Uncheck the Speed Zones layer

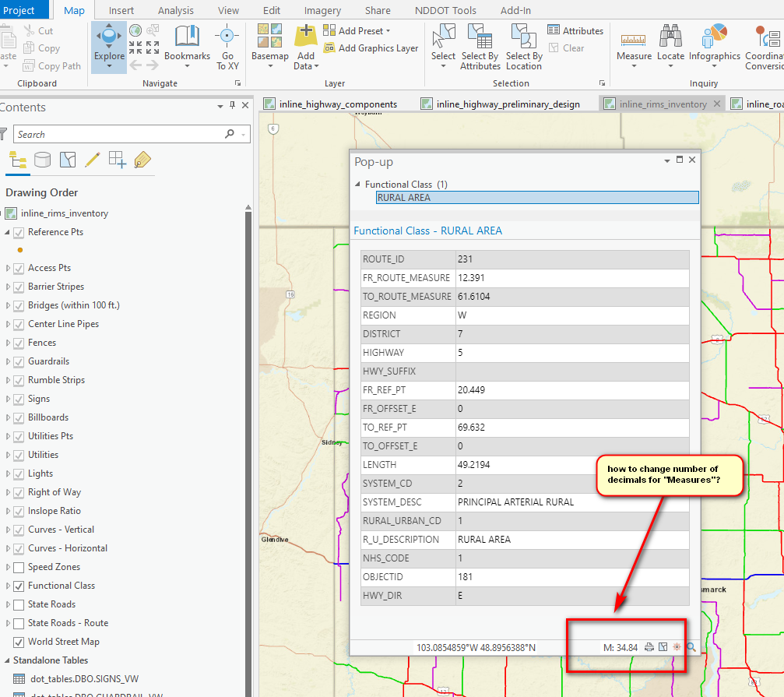coord(19,567)
